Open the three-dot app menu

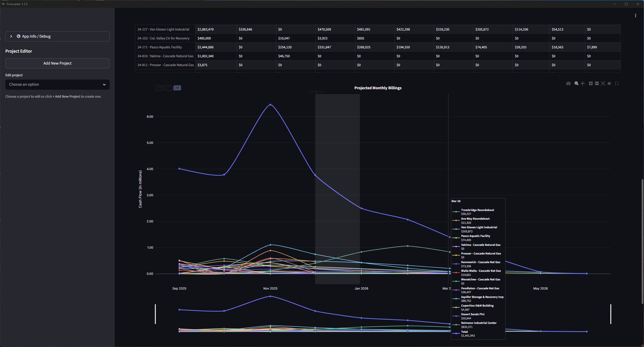coord(635,16)
